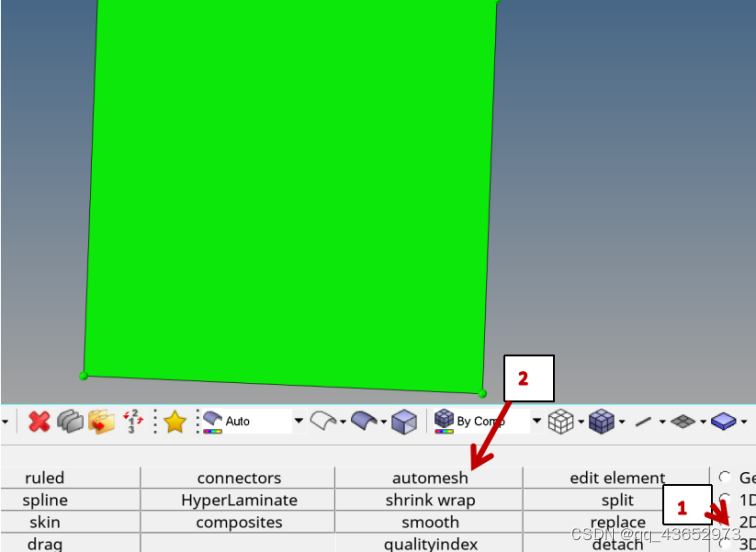This screenshot has height=552, width=756.
Task: Open the automesh panel
Action: tap(430, 478)
